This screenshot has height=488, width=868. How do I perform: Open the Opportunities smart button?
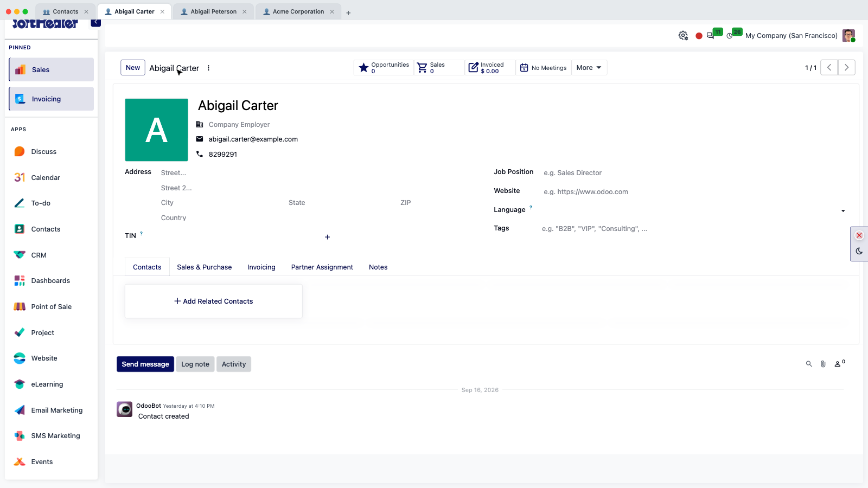point(384,68)
